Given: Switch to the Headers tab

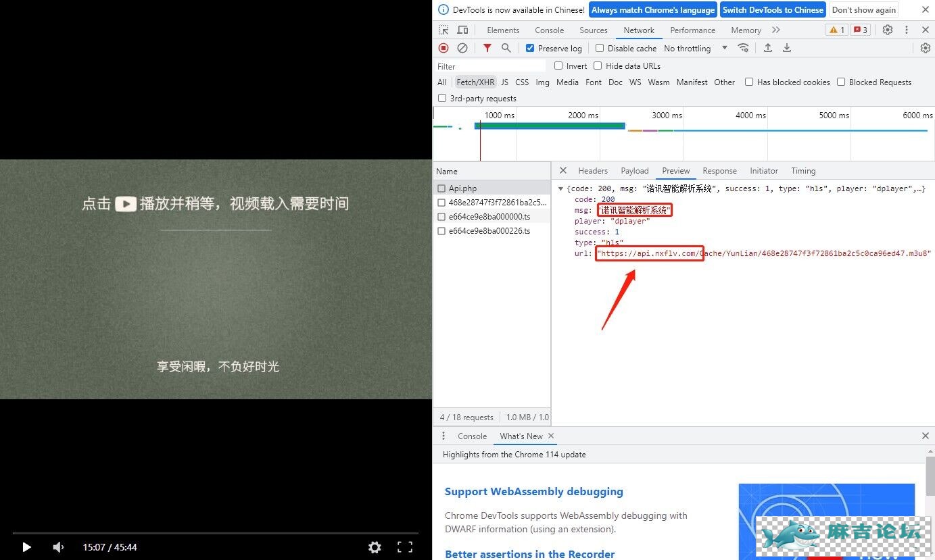Looking at the screenshot, I should tap(593, 171).
